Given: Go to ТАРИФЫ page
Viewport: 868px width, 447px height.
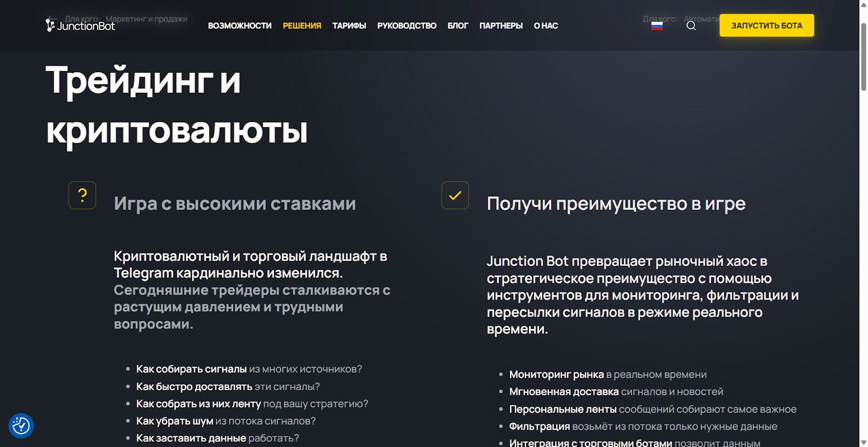Looking at the screenshot, I should click(x=349, y=25).
